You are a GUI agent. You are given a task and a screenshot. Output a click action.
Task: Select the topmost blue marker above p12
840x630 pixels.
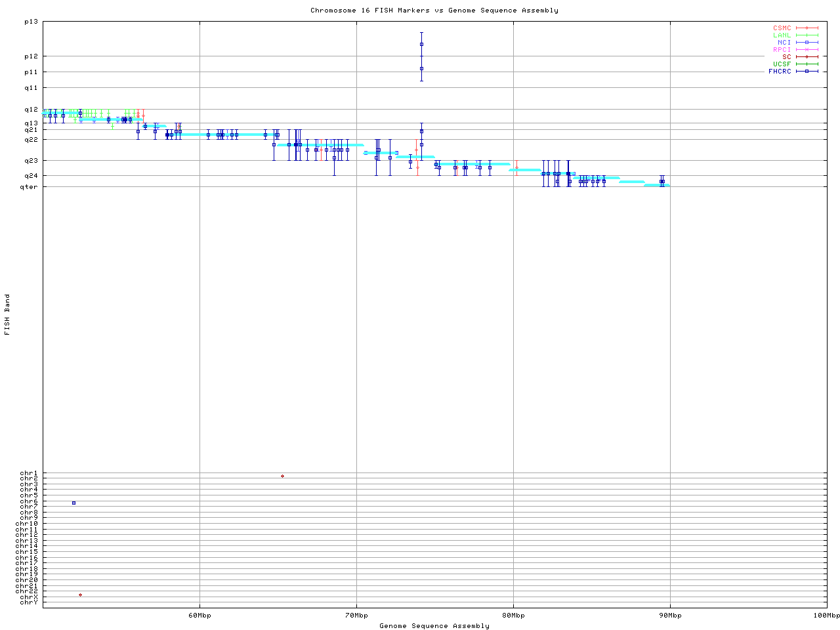(421, 44)
